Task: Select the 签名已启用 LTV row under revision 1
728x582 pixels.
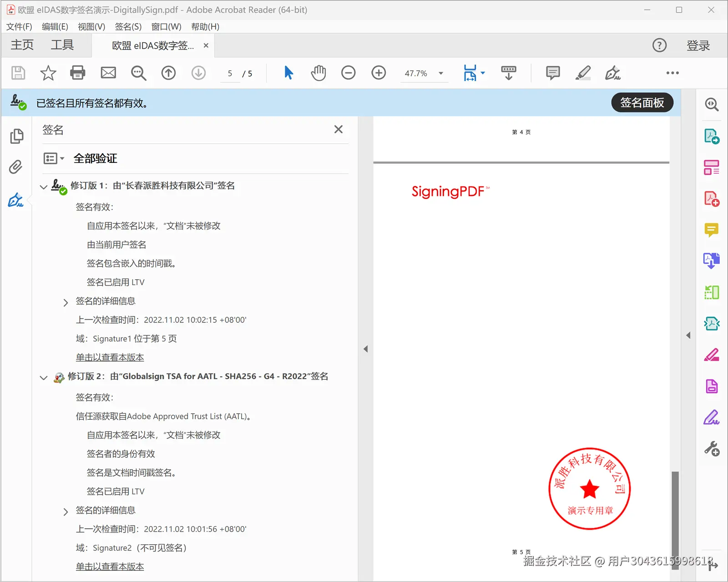Action: (116, 282)
